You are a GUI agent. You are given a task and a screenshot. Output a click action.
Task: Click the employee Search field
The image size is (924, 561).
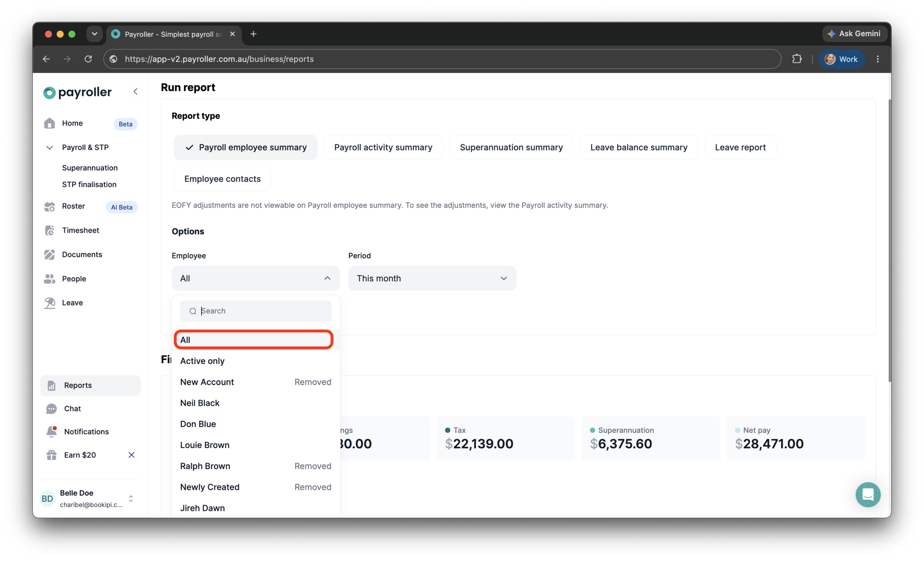[x=256, y=311]
